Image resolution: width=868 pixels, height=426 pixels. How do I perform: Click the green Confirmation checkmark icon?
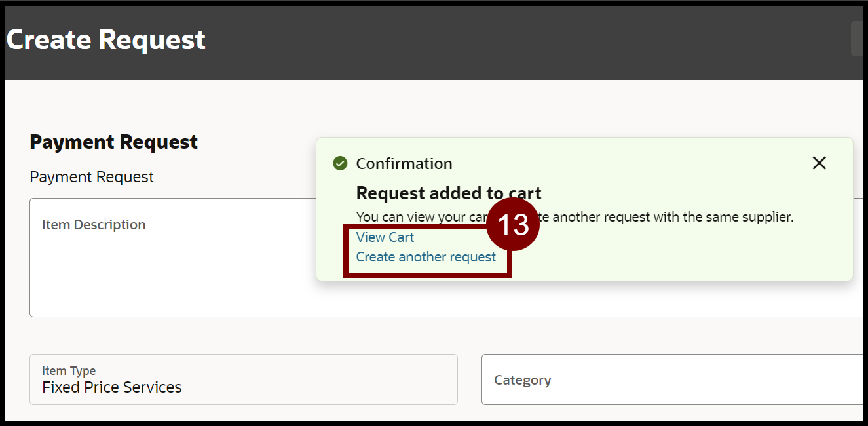pyautogui.click(x=340, y=163)
